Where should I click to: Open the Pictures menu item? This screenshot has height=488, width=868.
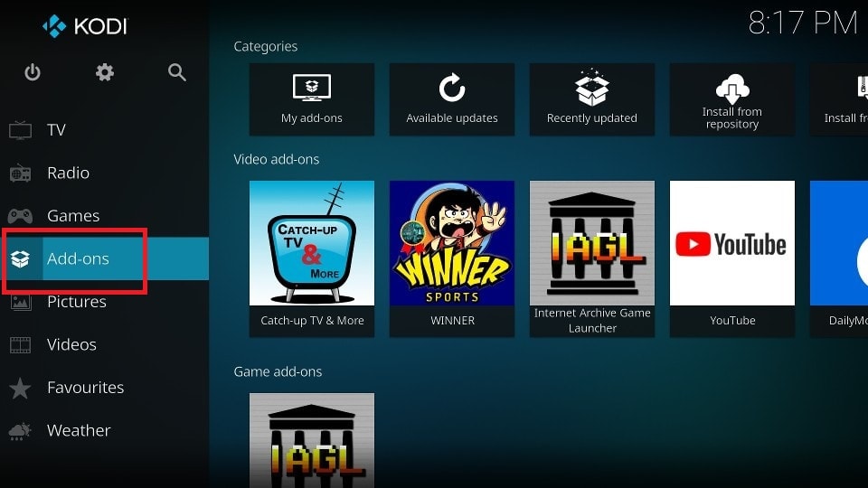point(105,302)
